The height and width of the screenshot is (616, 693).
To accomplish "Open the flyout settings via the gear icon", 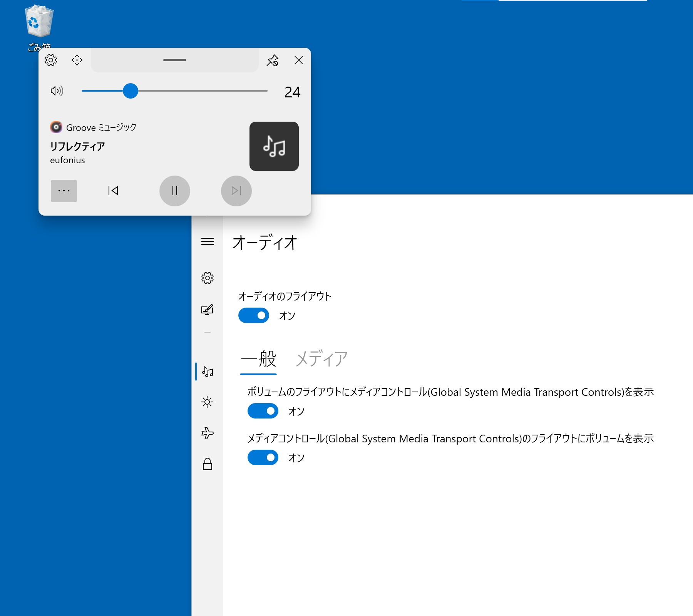I will 51,60.
